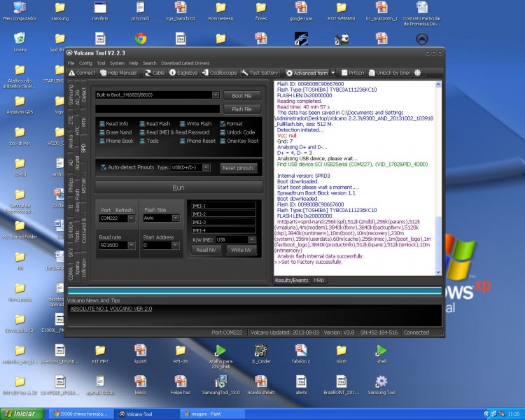Click the PrtScn toolbar button
This screenshot has height=420, width=525.
353,73
